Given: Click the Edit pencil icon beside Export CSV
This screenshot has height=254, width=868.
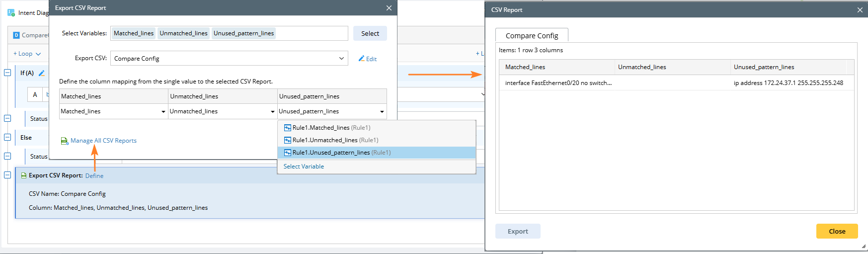Looking at the screenshot, I should point(362,59).
